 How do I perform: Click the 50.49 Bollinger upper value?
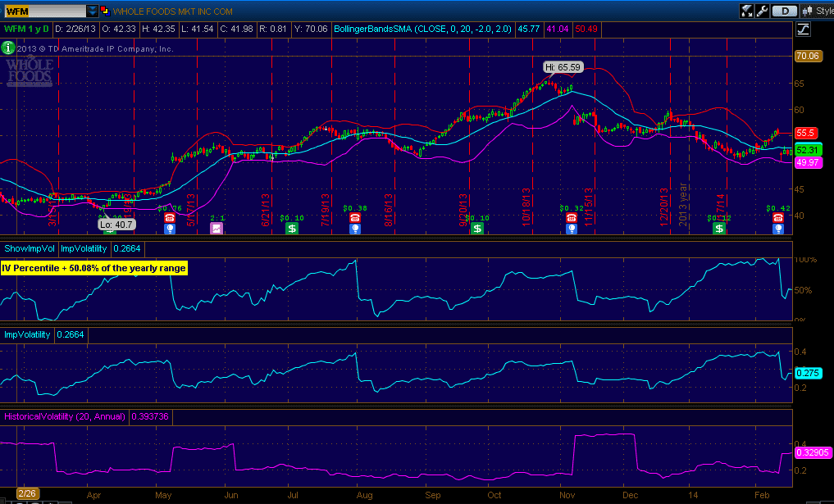pyautogui.click(x=586, y=29)
